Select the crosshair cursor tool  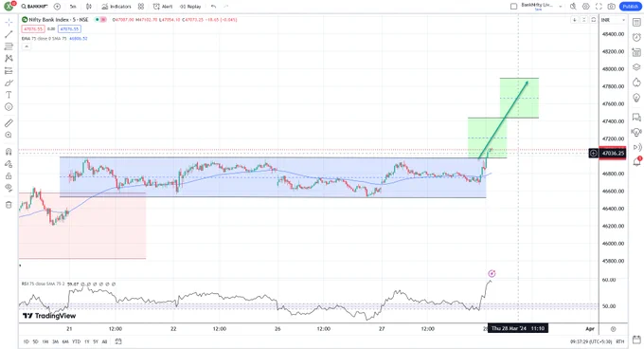[x=9, y=22]
